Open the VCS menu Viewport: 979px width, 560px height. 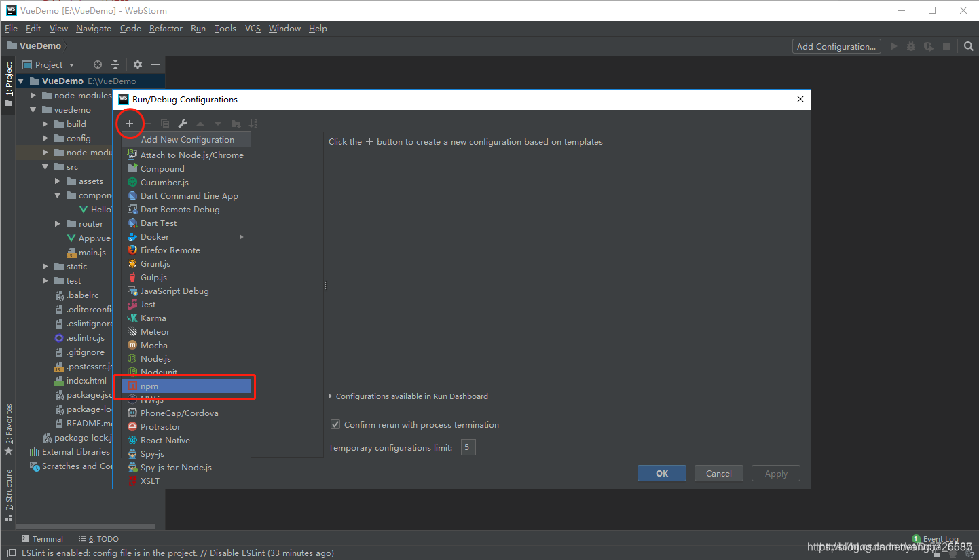coord(253,28)
